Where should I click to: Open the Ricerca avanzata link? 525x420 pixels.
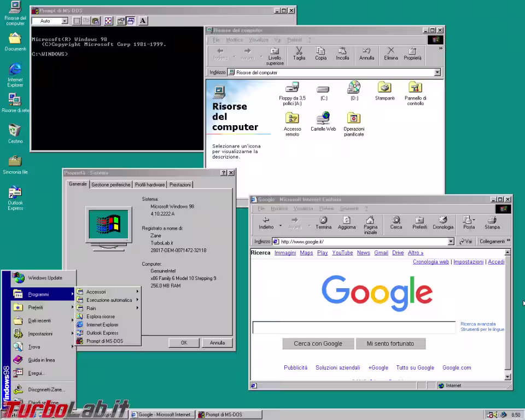click(x=478, y=324)
